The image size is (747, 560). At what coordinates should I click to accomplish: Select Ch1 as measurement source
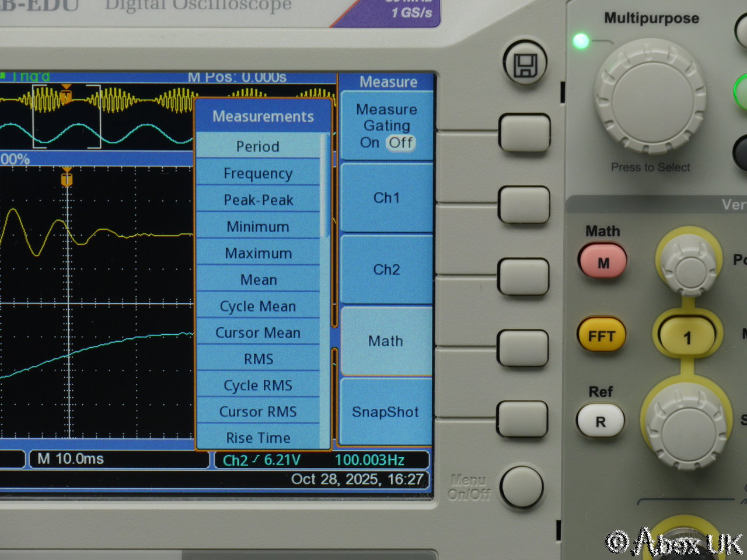pyautogui.click(x=386, y=198)
